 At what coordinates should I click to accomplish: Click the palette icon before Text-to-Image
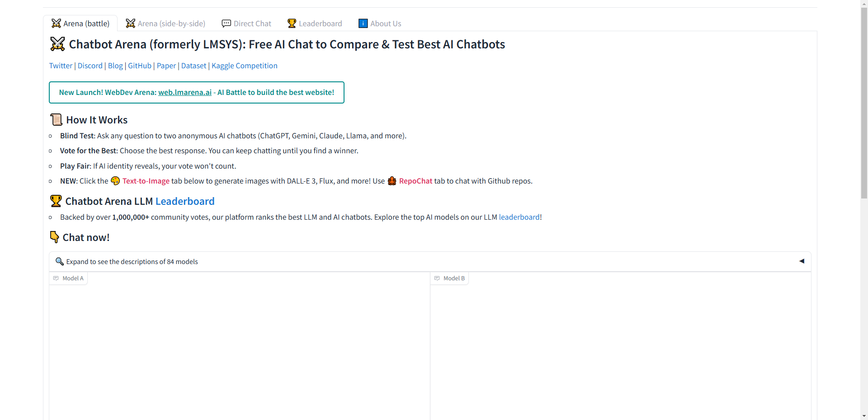[115, 181]
